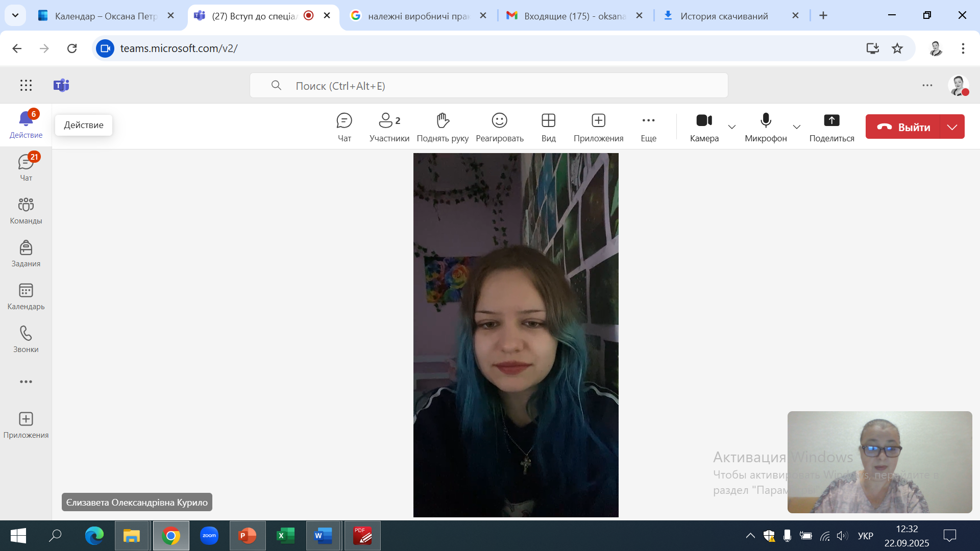Mute the Микрофон microphone
This screenshot has width=980, height=551.
coord(765,127)
